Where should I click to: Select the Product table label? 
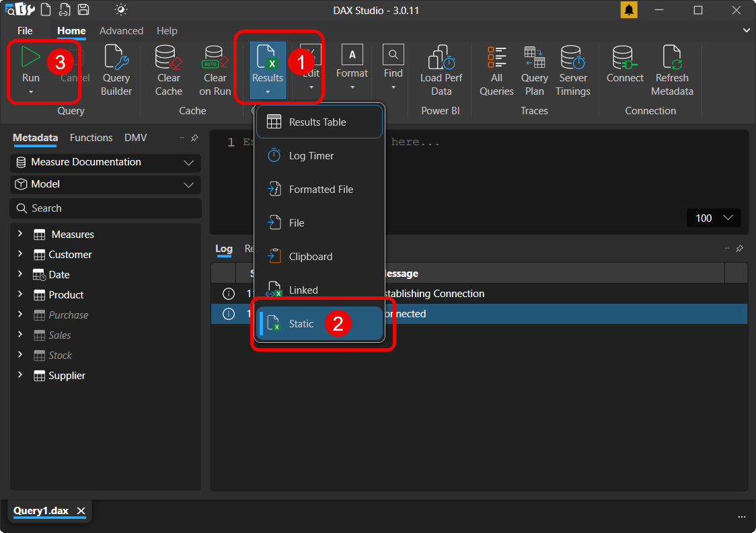coord(66,295)
